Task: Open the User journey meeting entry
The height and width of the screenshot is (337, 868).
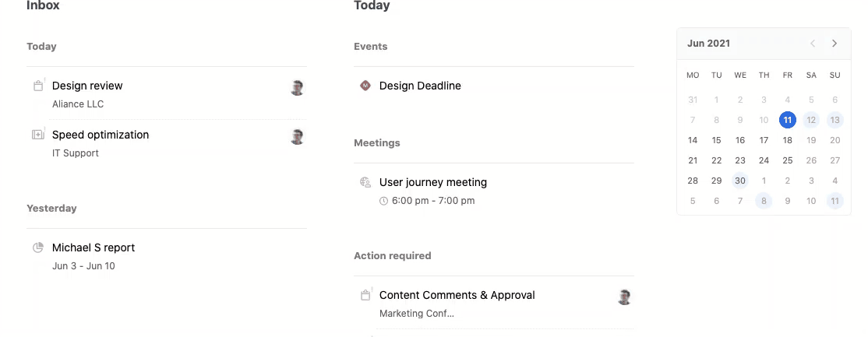Action: tap(494, 191)
